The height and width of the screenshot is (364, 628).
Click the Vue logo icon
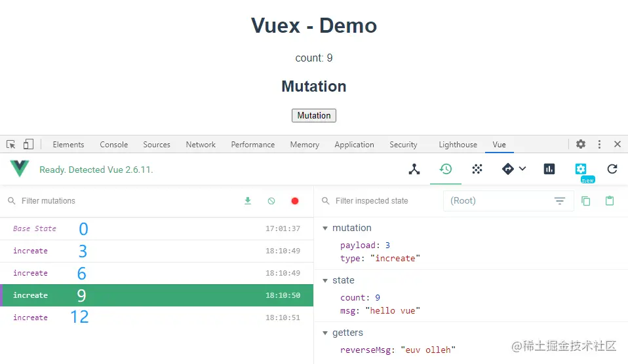(20, 168)
